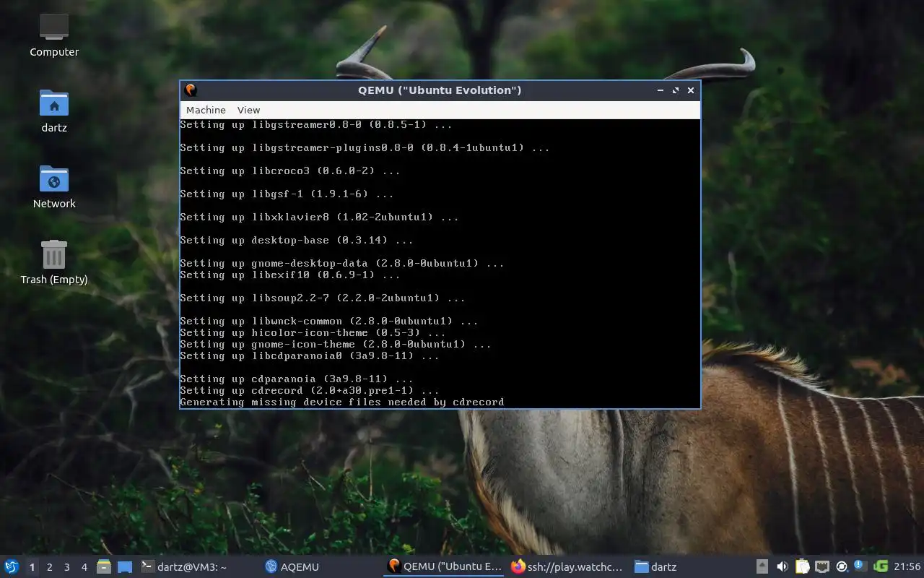Open the Machine menu in QEMU
924x578 pixels.
click(x=206, y=110)
